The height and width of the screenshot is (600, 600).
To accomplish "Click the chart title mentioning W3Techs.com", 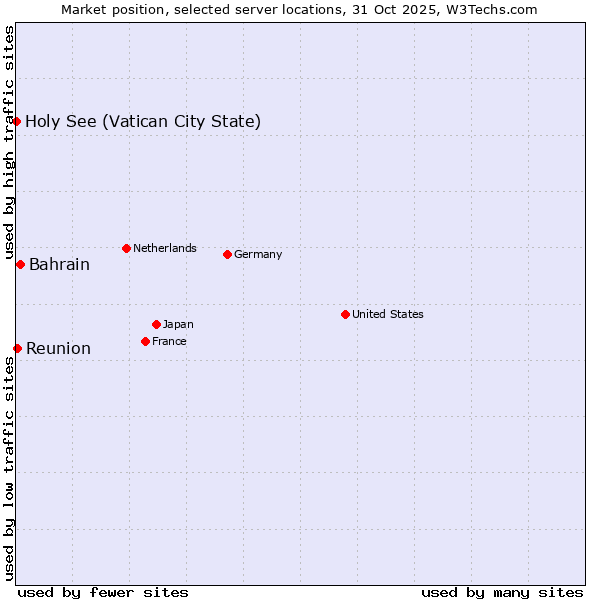I will pos(299,9).
